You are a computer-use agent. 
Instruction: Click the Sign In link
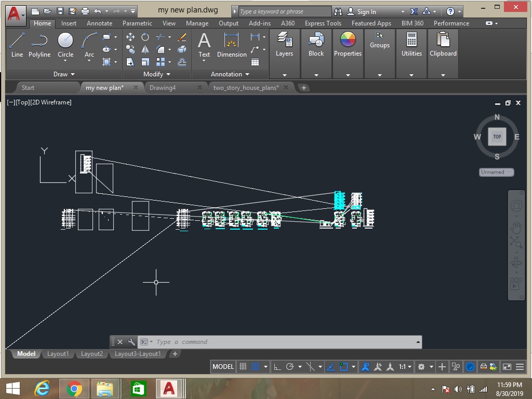tap(366, 11)
